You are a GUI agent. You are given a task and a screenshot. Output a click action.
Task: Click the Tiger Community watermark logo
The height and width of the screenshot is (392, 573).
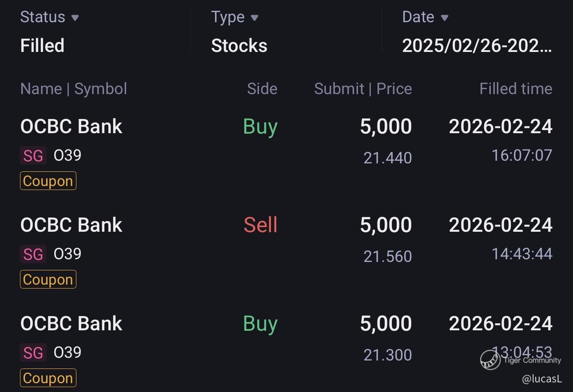click(x=490, y=360)
